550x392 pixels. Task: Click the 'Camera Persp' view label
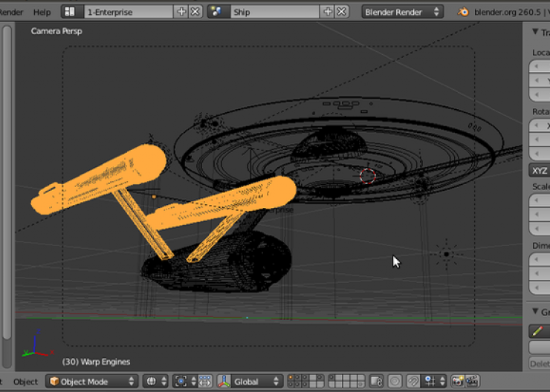(56, 31)
